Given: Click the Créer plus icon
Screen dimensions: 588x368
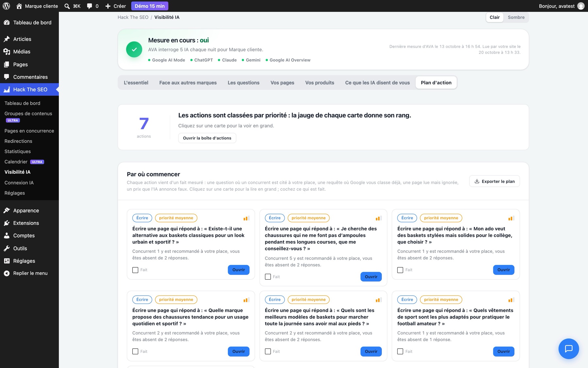Looking at the screenshot, I should [x=108, y=6].
